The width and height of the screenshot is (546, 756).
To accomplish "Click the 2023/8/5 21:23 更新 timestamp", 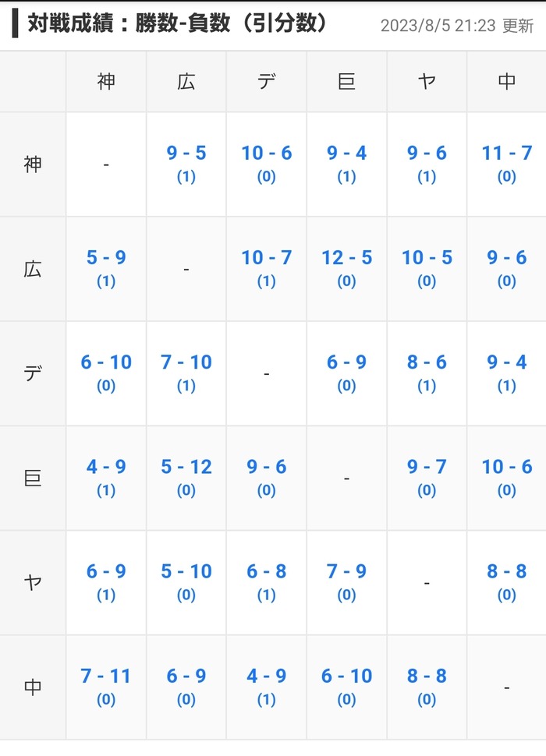I will (457, 26).
